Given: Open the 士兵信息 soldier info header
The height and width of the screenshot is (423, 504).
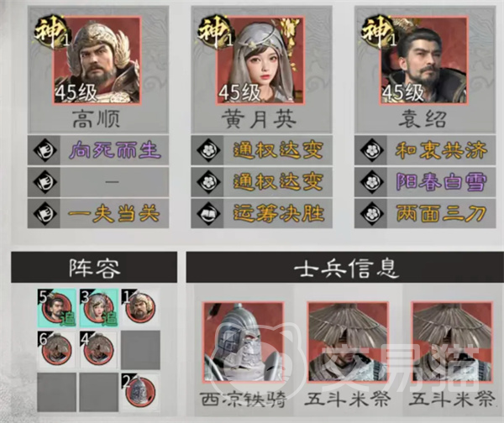Looking at the screenshot, I should pos(345,267).
